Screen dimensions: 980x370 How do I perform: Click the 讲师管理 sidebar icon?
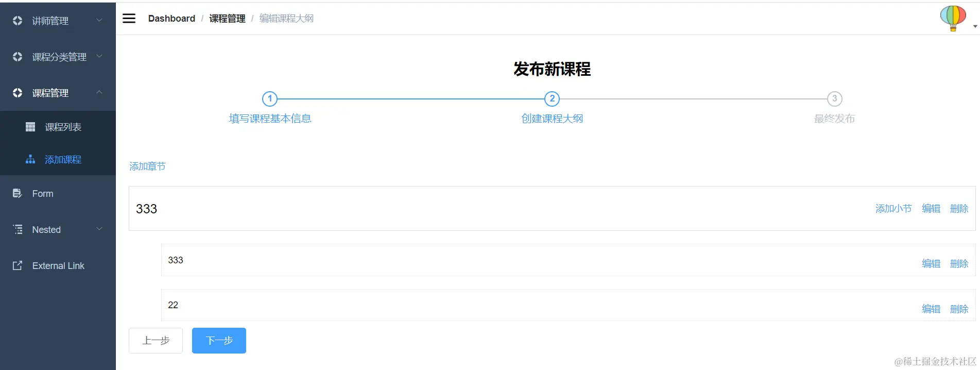click(18, 21)
